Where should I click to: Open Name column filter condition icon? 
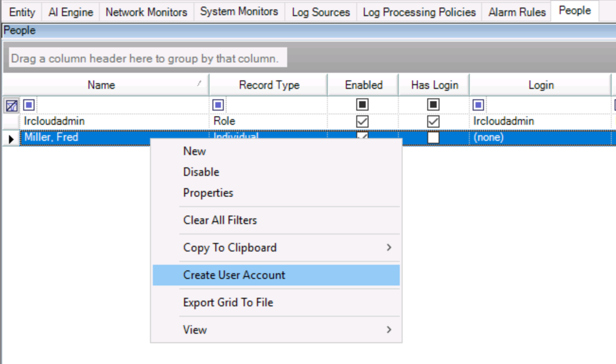pyautogui.click(x=29, y=104)
